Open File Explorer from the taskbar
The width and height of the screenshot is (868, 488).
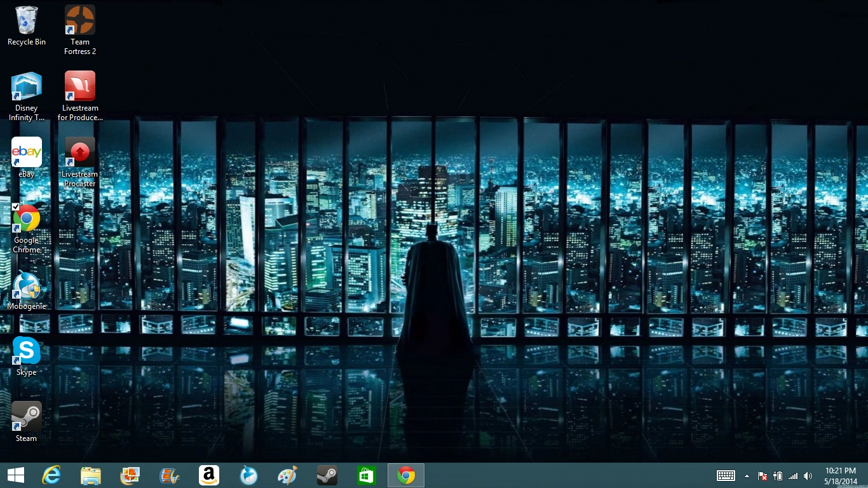[91, 475]
